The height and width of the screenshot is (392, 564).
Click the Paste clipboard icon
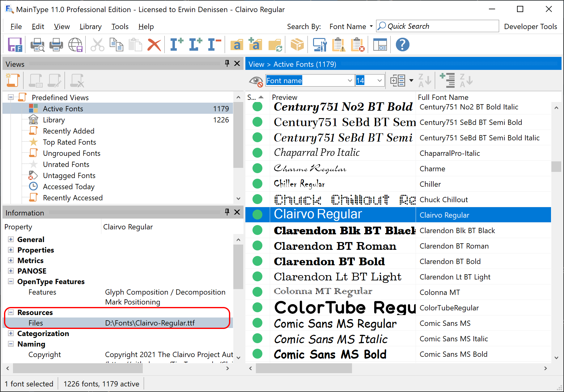pos(135,45)
